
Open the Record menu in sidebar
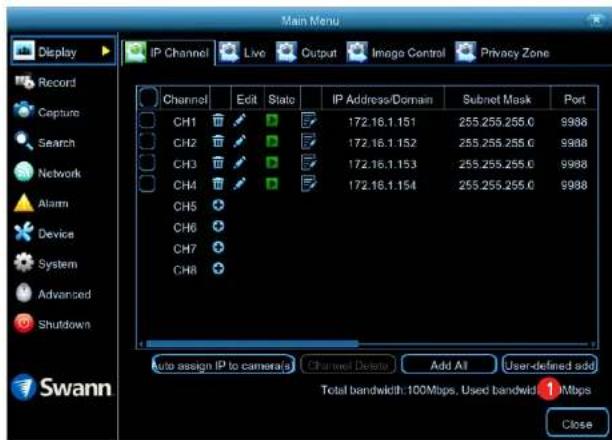45,82
